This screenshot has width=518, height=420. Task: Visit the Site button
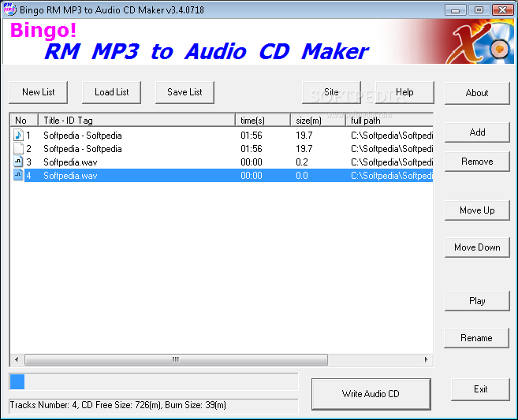point(331,92)
